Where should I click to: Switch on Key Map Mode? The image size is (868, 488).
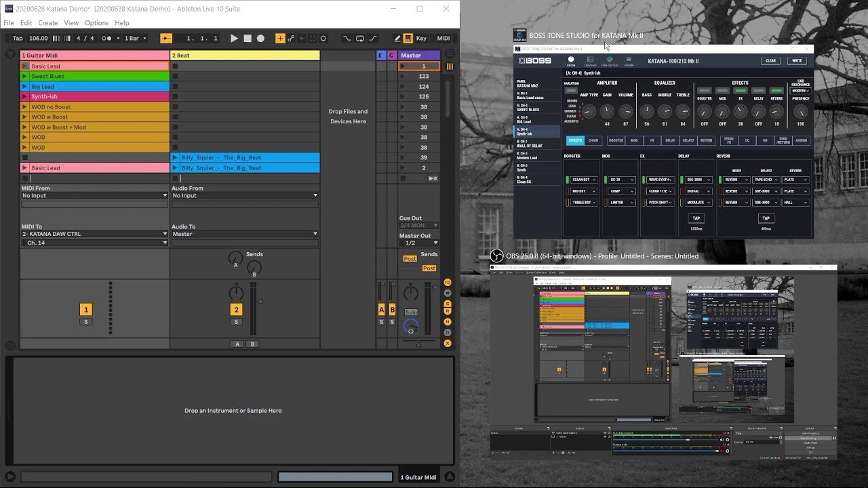click(421, 39)
